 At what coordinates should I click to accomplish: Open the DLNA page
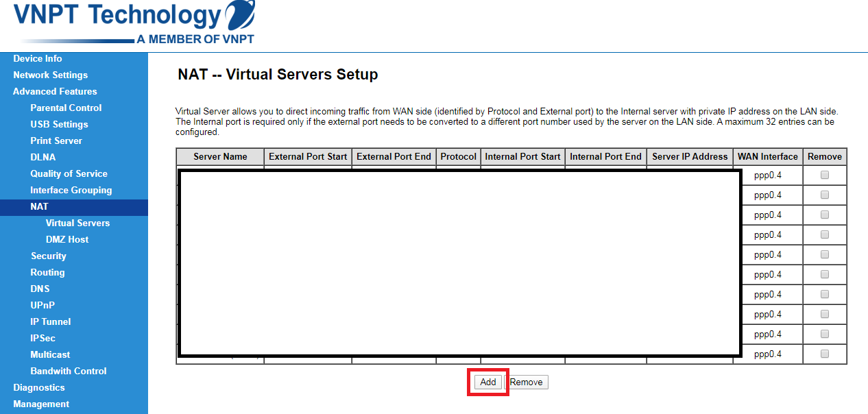click(x=43, y=157)
